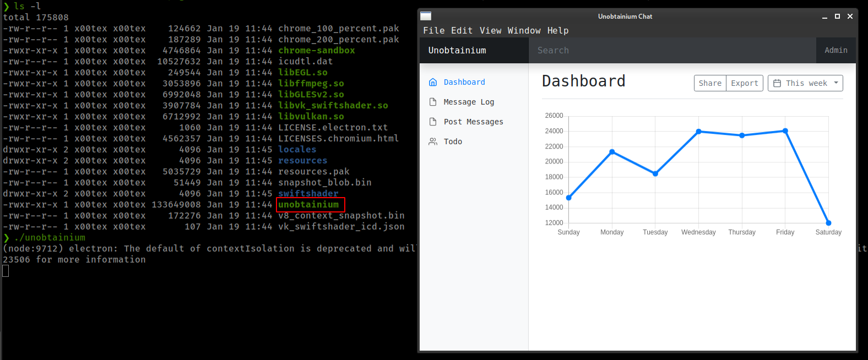The height and width of the screenshot is (360, 868).
Task: Select the Wednesday data point on chart
Action: point(698,132)
